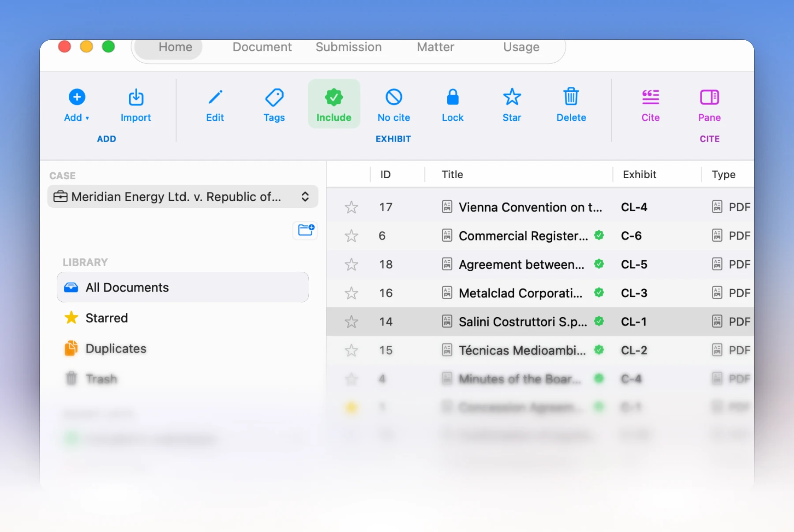Click the Add document plus icon

(x=77, y=97)
